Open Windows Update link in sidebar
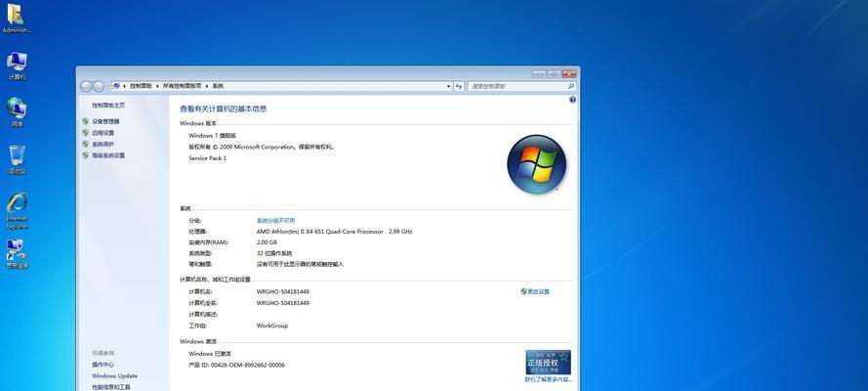Image resolution: width=868 pixels, height=391 pixels. pyautogui.click(x=114, y=376)
